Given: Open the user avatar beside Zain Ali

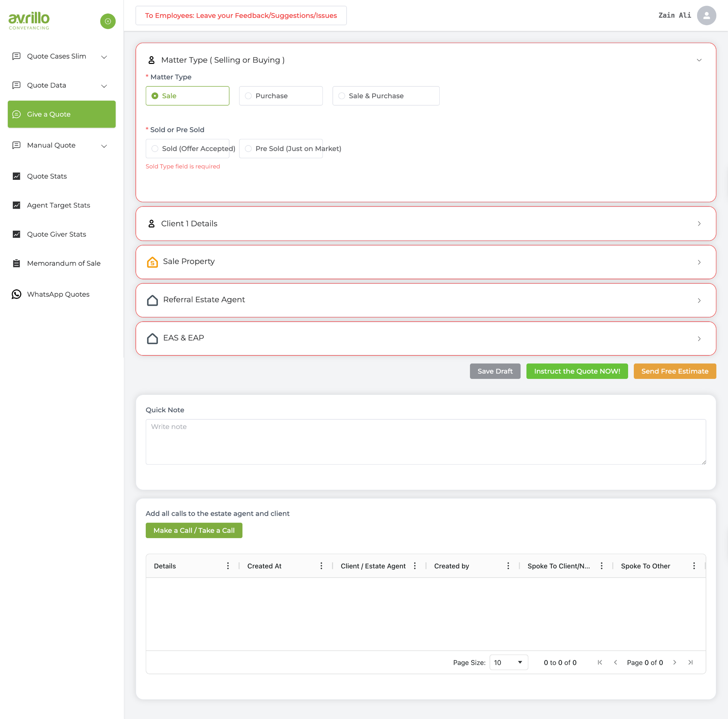Looking at the screenshot, I should pos(707,15).
